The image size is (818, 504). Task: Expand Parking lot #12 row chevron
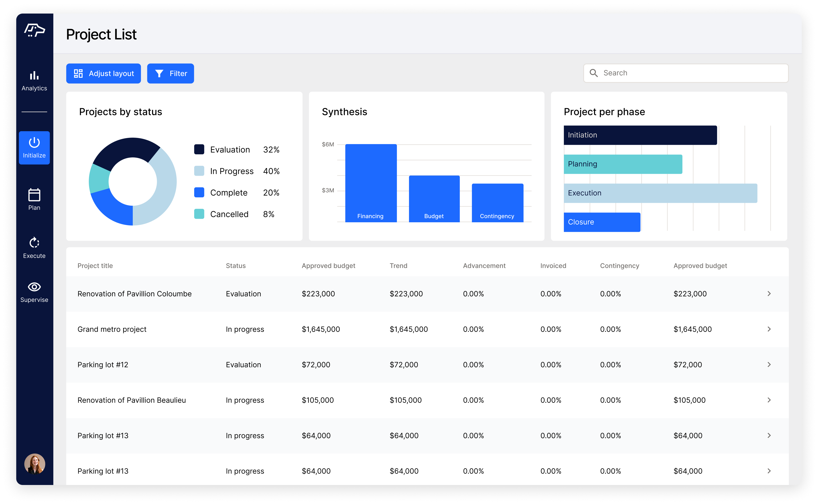click(x=769, y=365)
